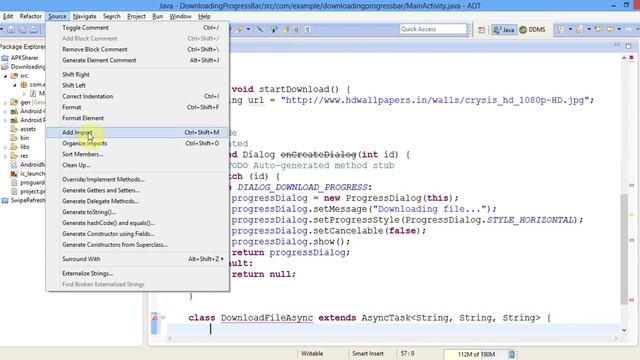Click the garbage collector trash icon
This screenshot has width=640, height=360.
[x=511, y=354]
